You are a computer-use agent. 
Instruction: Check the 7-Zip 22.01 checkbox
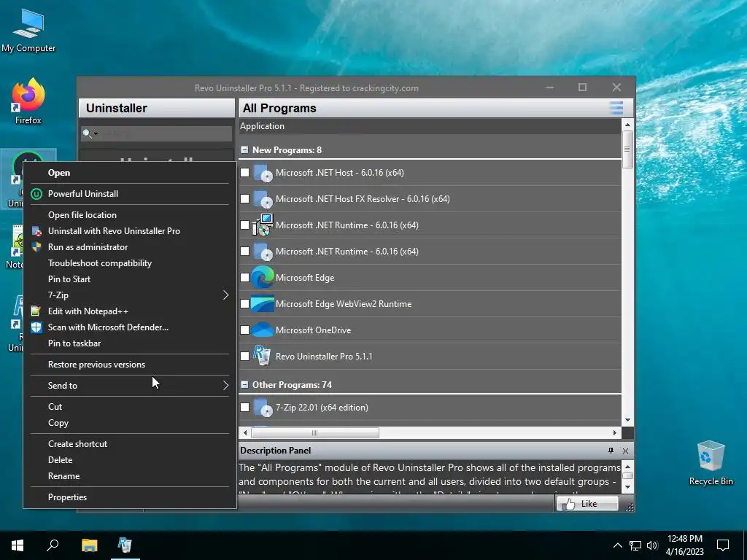245,407
